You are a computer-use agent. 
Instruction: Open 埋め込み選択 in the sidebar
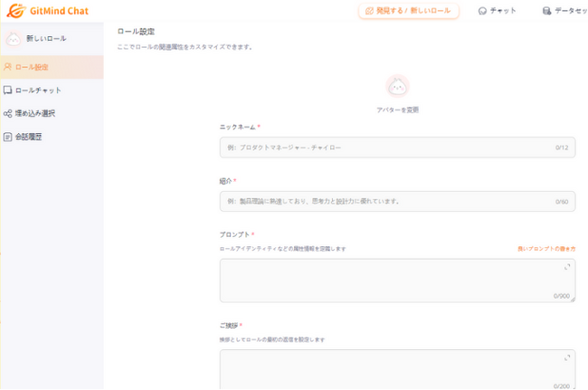(52, 113)
